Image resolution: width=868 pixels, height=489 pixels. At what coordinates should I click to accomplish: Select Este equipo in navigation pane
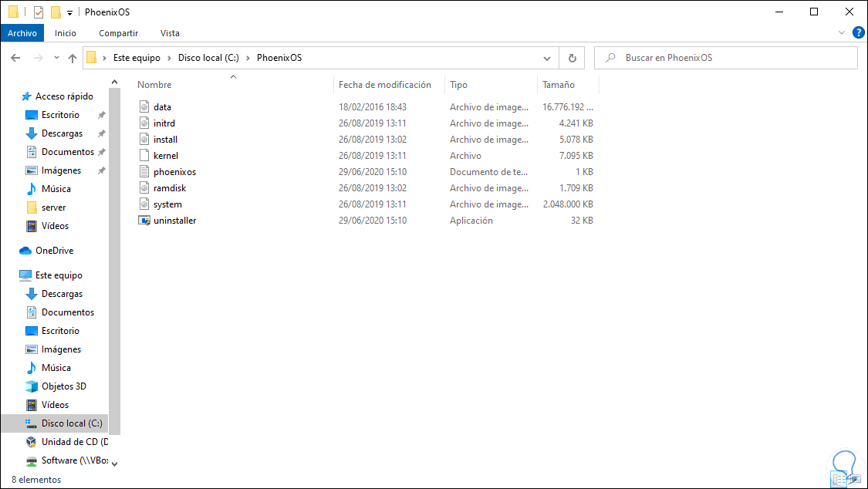[x=51, y=275]
